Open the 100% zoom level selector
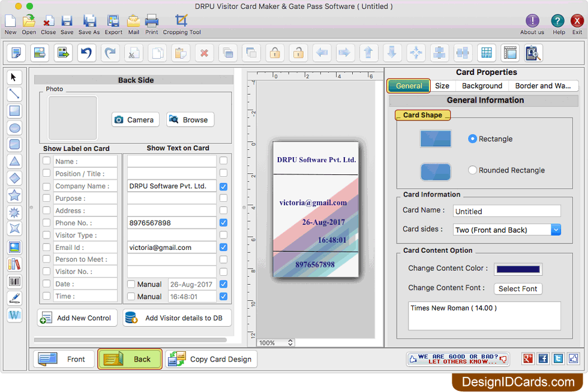 (276, 343)
